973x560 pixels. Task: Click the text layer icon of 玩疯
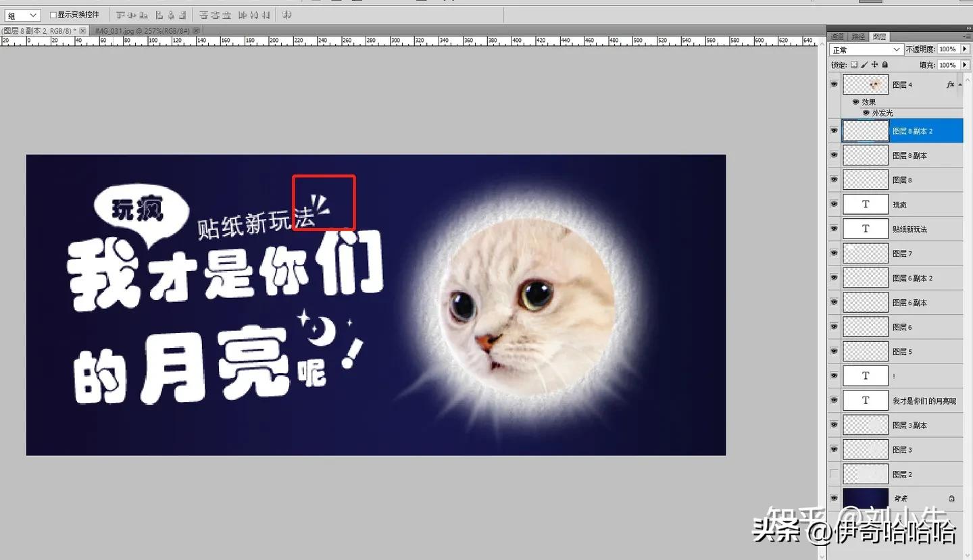point(865,203)
